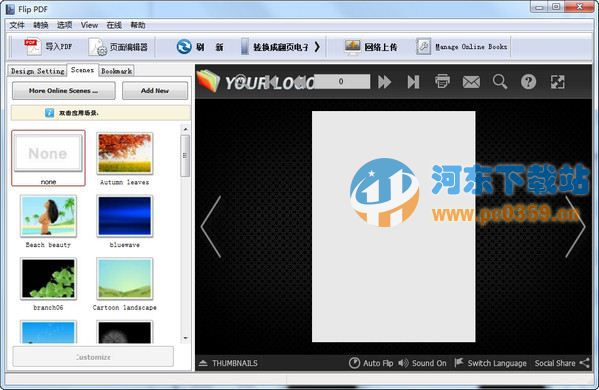Click the Customize button
This screenshot has height=390, width=599.
click(x=93, y=357)
